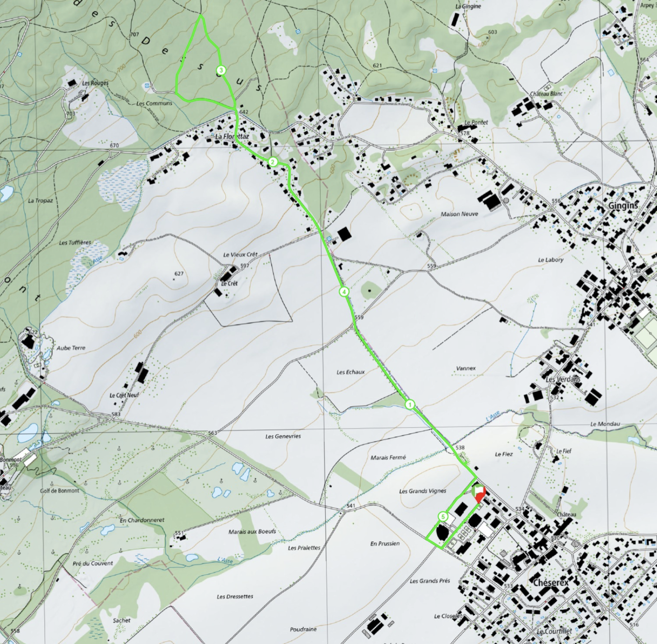Viewport: 657px width, 644px height.
Task: Click the Gingins village label
Action: [x=623, y=205]
